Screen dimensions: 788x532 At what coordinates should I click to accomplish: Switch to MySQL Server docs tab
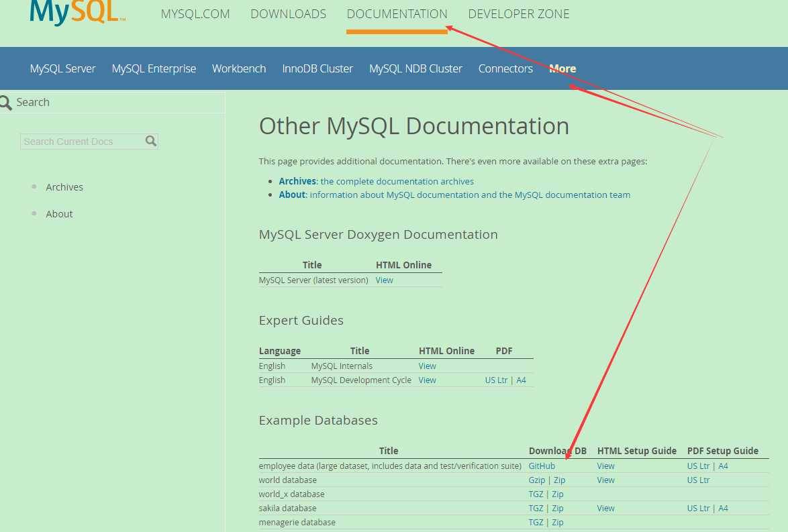(63, 69)
